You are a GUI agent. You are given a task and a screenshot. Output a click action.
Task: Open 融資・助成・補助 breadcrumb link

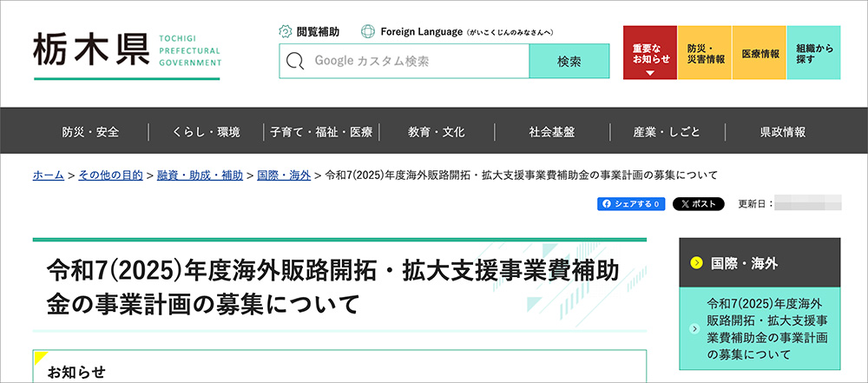point(200,175)
